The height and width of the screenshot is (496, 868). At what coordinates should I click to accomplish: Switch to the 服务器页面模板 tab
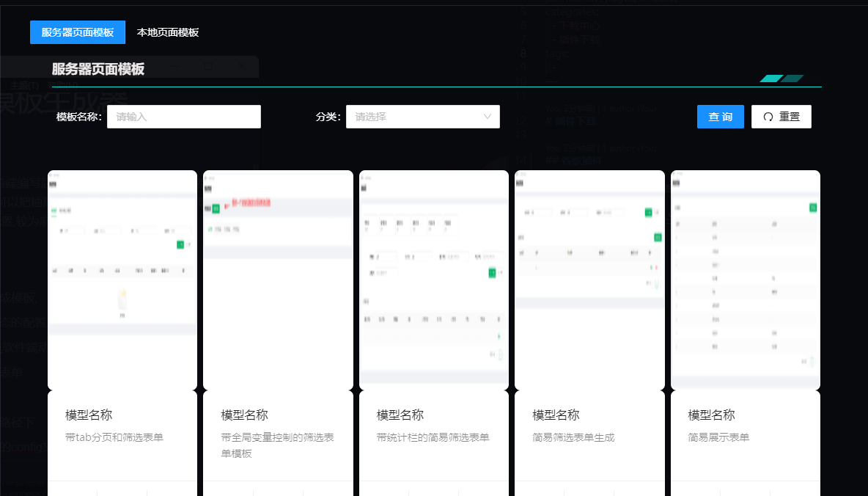78,32
